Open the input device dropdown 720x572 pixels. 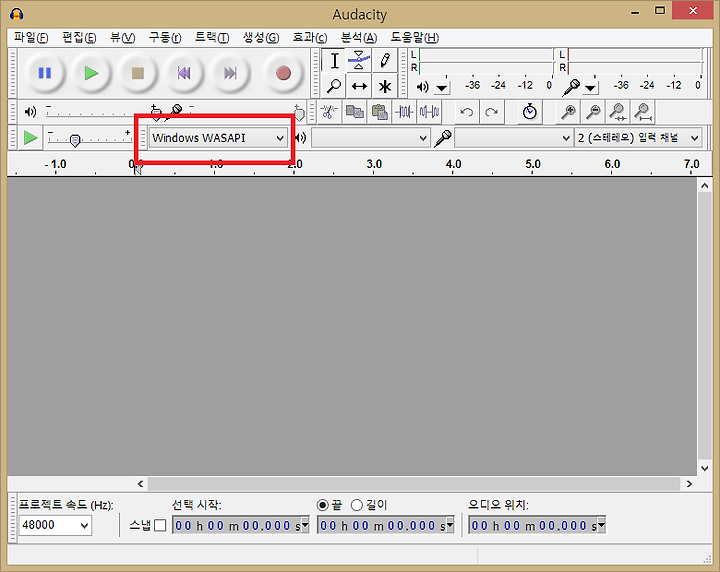513,138
